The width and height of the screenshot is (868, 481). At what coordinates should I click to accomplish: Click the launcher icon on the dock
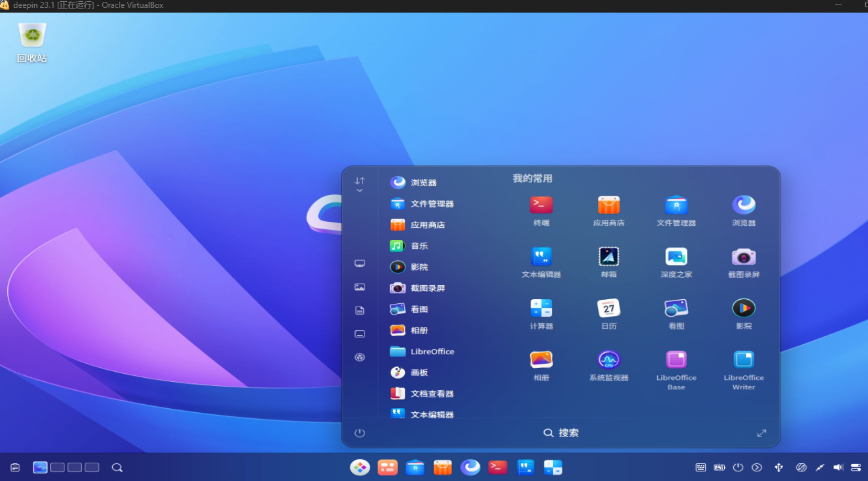[x=360, y=468]
